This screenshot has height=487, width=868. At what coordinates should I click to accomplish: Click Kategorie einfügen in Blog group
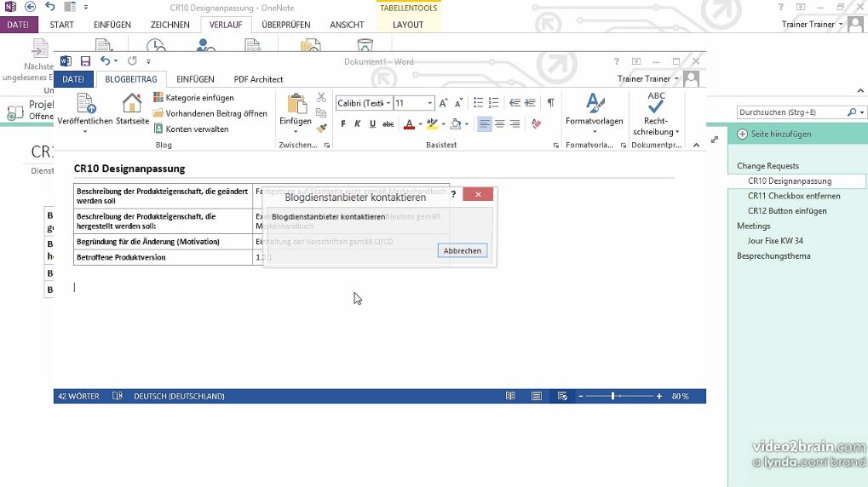click(x=193, y=97)
